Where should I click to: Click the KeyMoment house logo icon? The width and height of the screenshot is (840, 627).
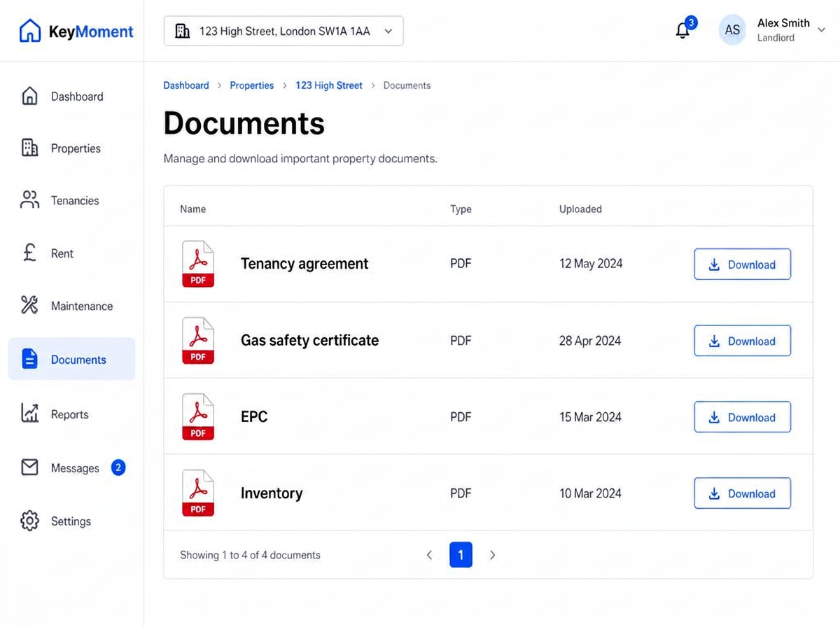pyautogui.click(x=30, y=31)
